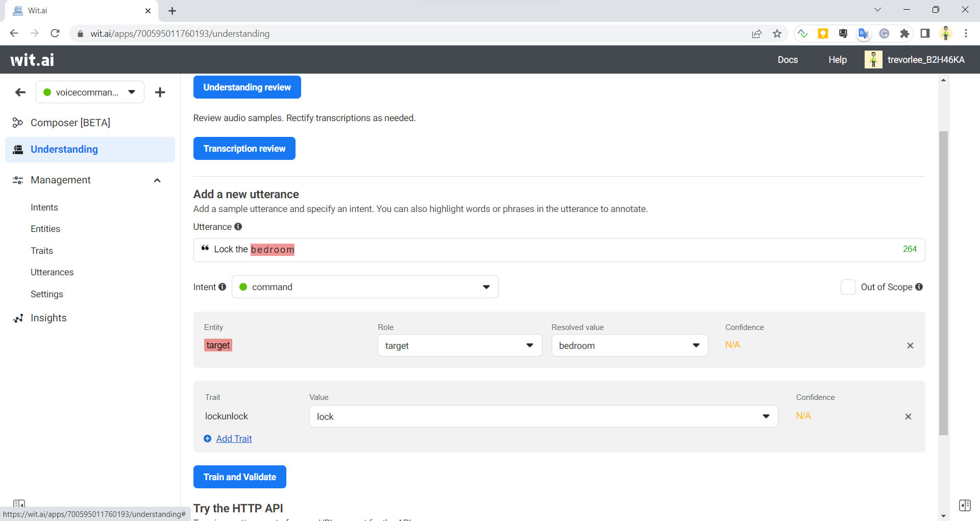The height and width of the screenshot is (521, 980).
Task: Click the N/A entity confidence value
Action: [732, 345]
